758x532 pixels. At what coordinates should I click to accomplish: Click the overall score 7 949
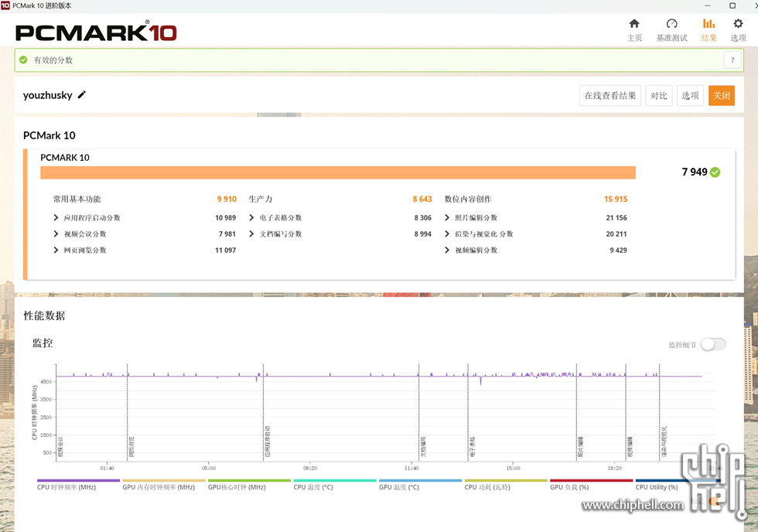[695, 172]
